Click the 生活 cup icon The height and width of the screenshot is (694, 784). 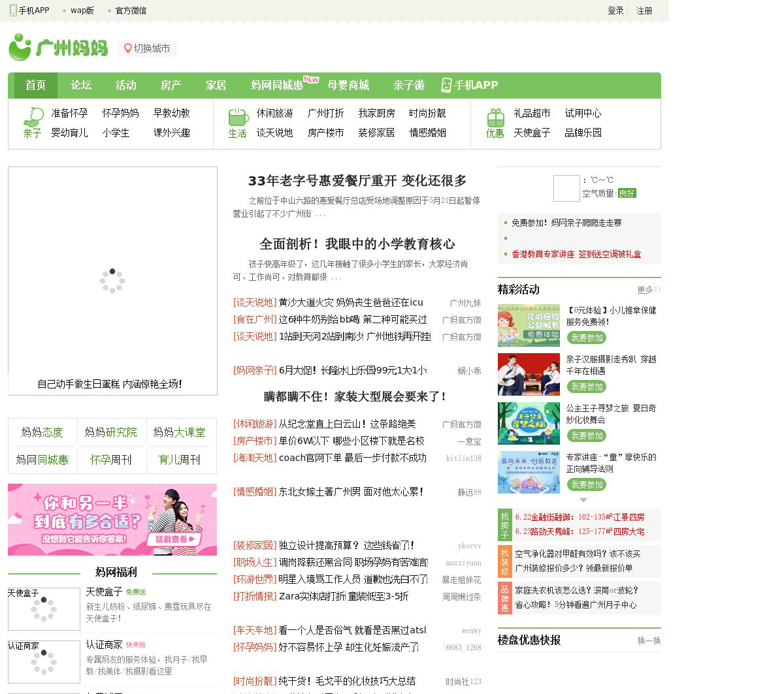(238, 117)
